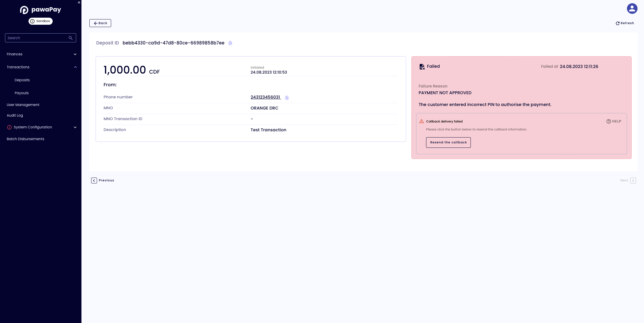Click the HELP question mark icon

point(608,121)
